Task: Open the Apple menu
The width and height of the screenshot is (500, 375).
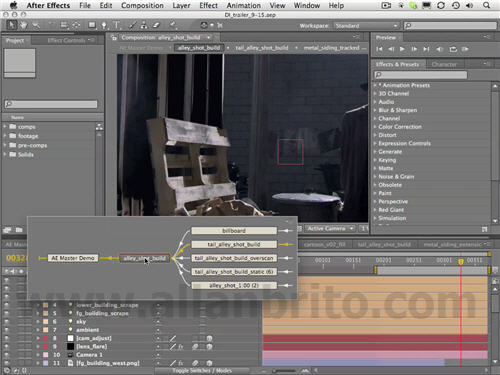Action: [13, 5]
